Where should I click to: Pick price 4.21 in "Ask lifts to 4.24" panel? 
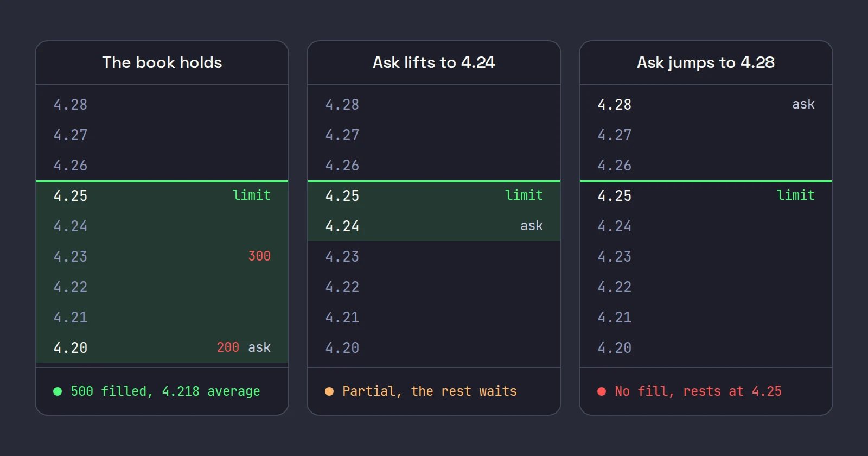(342, 317)
